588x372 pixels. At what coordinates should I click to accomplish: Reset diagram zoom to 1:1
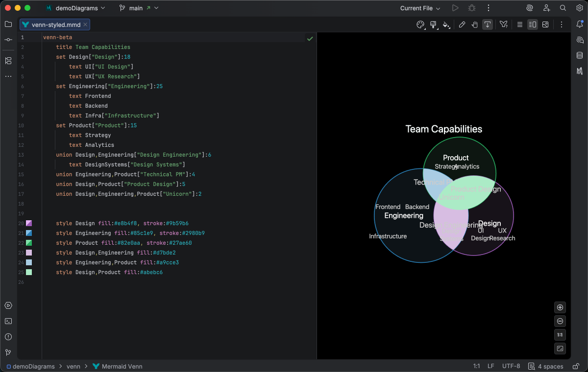pos(560,335)
